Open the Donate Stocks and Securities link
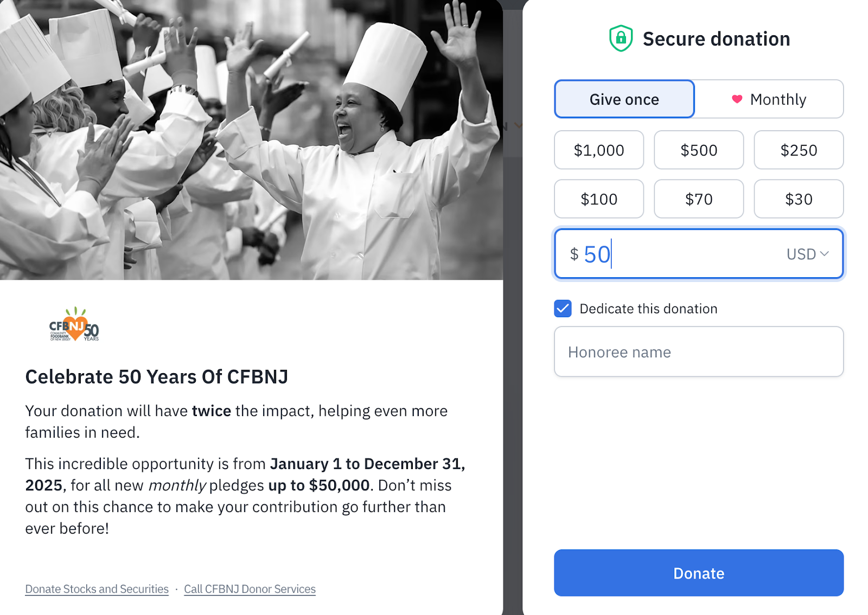868x615 pixels. pyautogui.click(x=96, y=589)
